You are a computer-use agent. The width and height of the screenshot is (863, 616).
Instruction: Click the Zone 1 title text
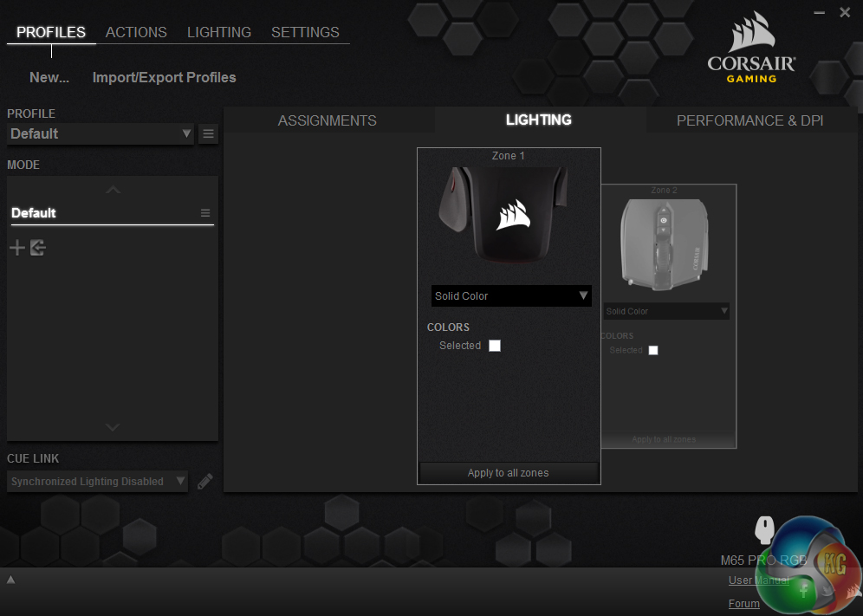pyautogui.click(x=508, y=156)
